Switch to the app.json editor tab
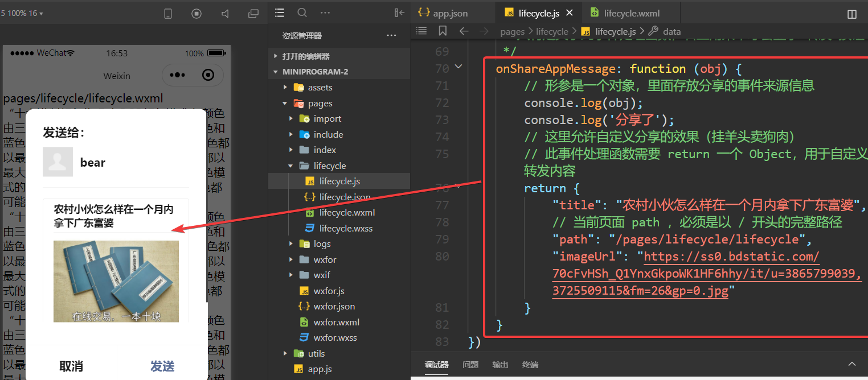868x380 pixels. [x=443, y=13]
